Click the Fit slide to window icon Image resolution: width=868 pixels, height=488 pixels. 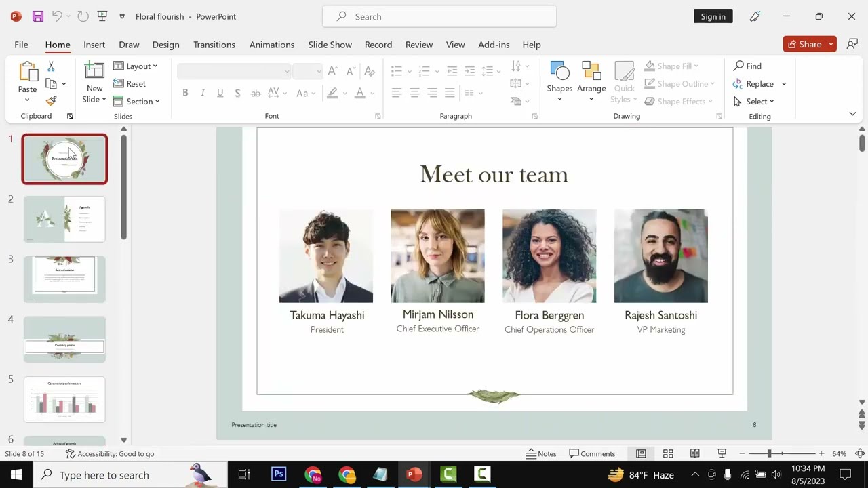[x=860, y=453]
